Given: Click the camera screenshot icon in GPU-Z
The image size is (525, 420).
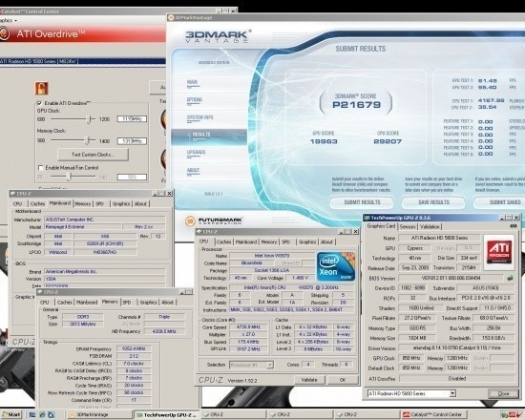Looking at the screenshot, I should click(513, 226).
